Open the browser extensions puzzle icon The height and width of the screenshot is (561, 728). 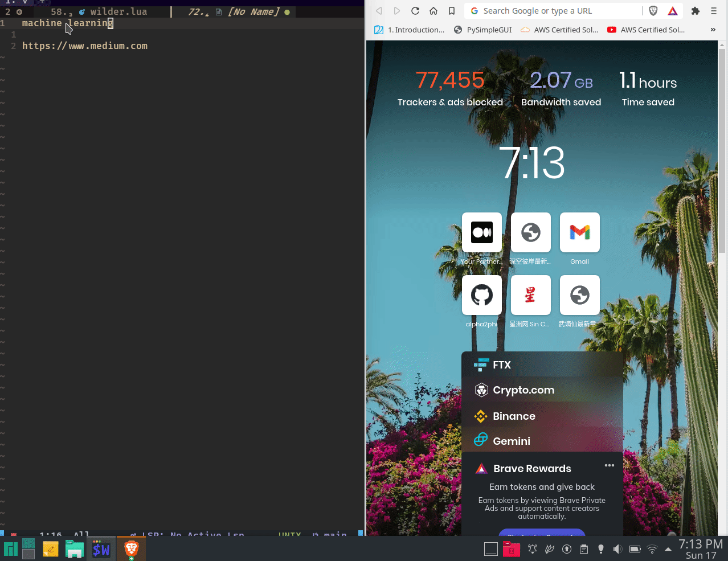pos(696,11)
